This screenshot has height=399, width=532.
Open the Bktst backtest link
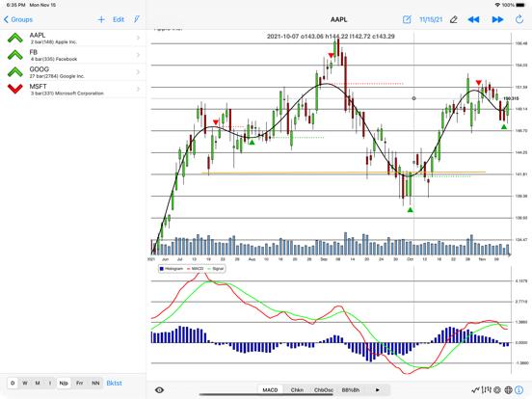(114, 383)
